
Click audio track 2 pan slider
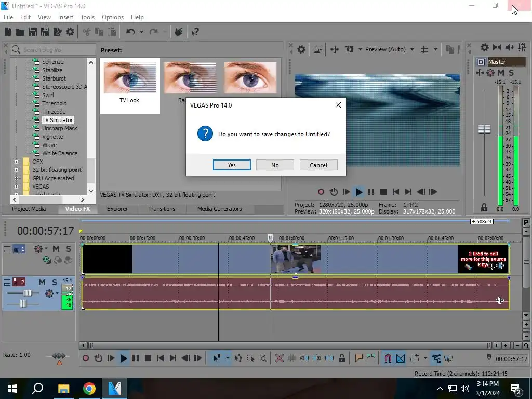click(23, 303)
